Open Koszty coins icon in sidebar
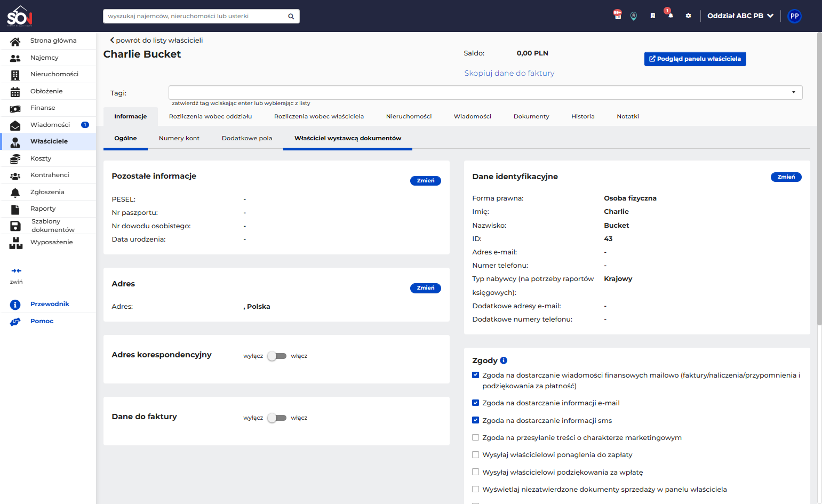 point(15,159)
